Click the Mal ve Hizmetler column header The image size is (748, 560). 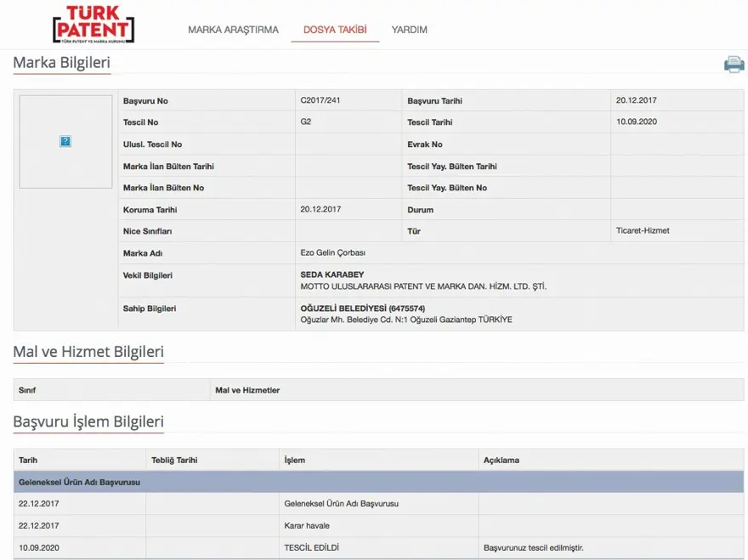point(247,390)
